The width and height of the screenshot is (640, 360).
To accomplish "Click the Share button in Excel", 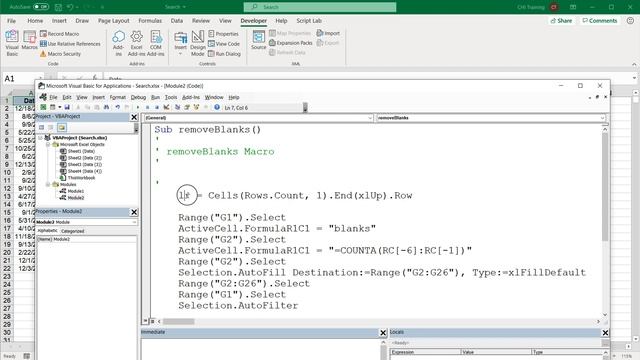I will (561, 20).
